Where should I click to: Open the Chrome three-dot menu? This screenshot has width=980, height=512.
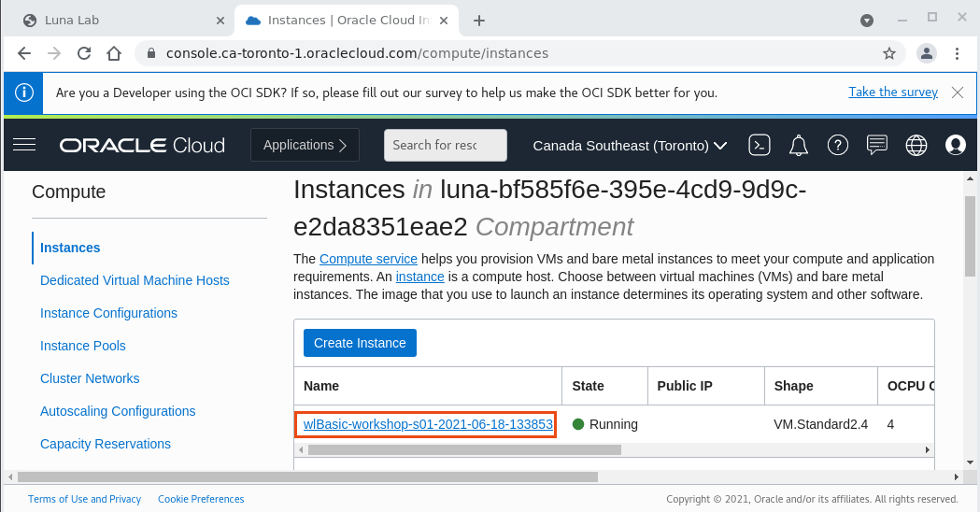957,54
